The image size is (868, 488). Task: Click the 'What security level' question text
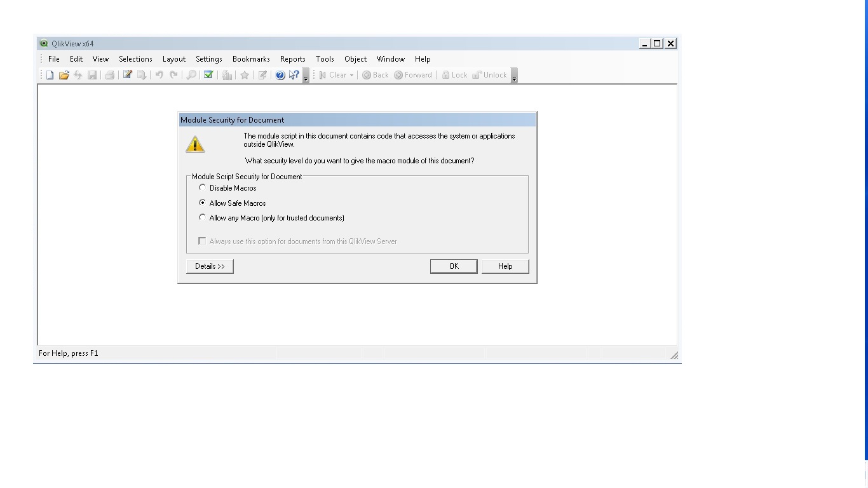[360, 161]
